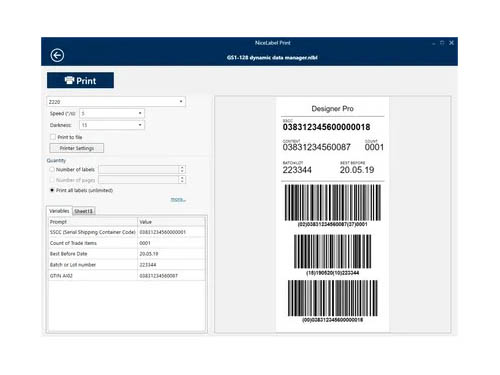This screenshot has width=500, height=375.
Task: Select the Count of Trade Items prompt
Action: 93,243
